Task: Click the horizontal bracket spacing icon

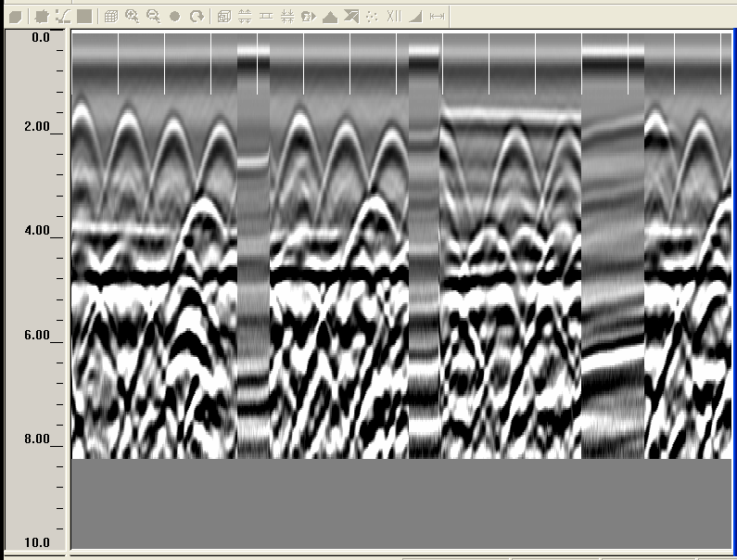Action: [266, 16]
